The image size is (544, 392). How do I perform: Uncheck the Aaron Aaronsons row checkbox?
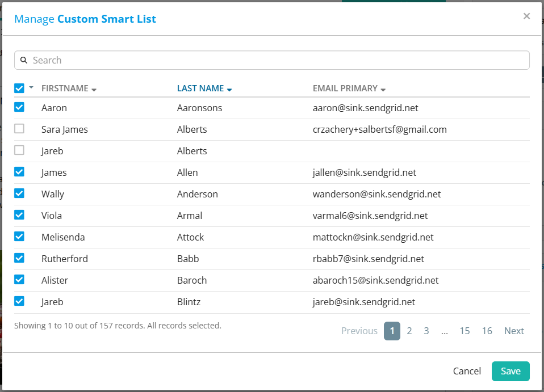19,107
